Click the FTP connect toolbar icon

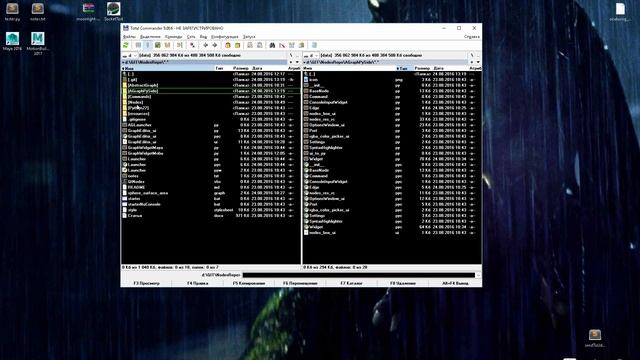250,45
